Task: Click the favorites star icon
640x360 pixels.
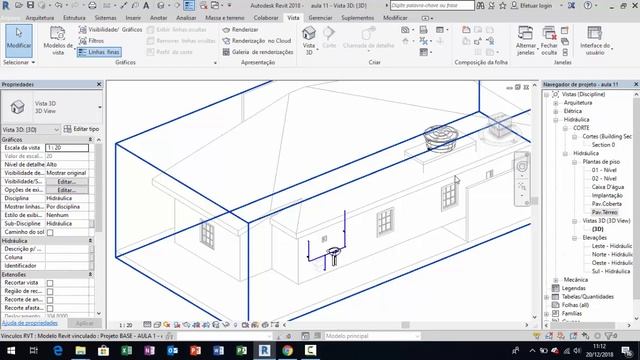Action: pos(503,5)
